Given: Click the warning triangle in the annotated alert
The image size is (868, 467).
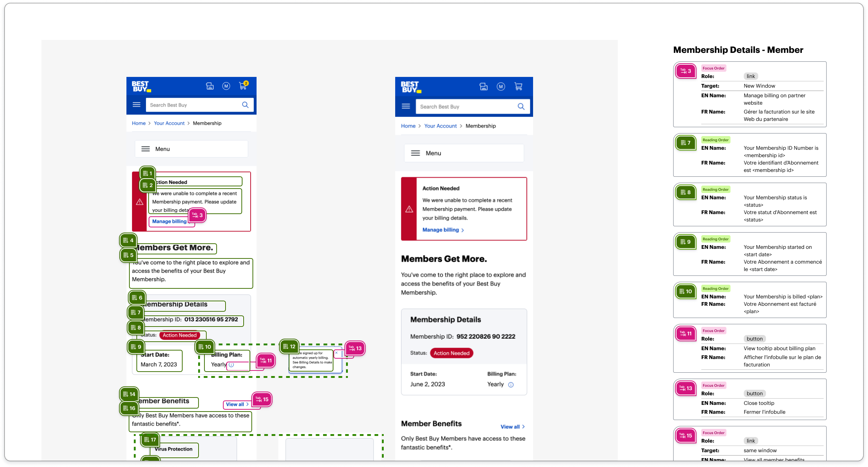Looking at the screenshot, I should point(139,202).
